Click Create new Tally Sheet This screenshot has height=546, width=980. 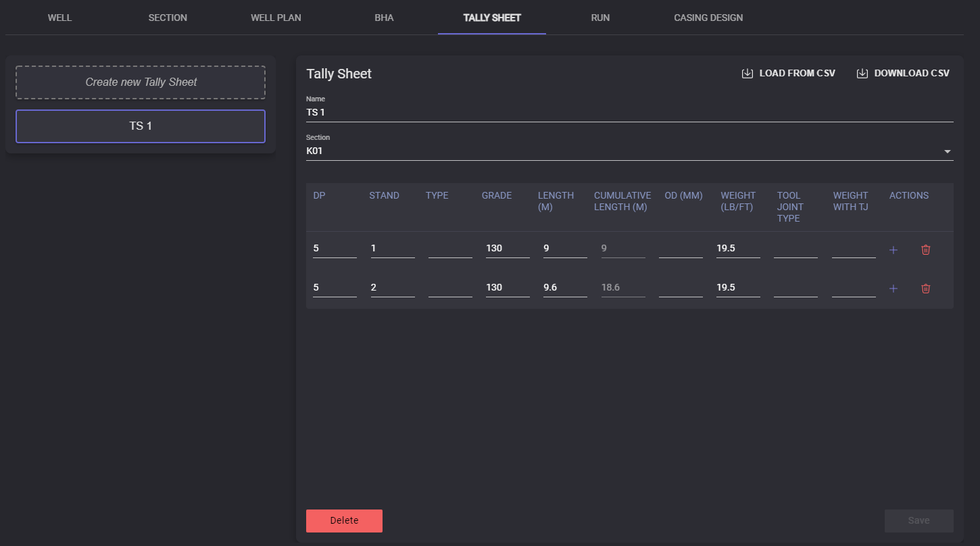pos(141,82)
